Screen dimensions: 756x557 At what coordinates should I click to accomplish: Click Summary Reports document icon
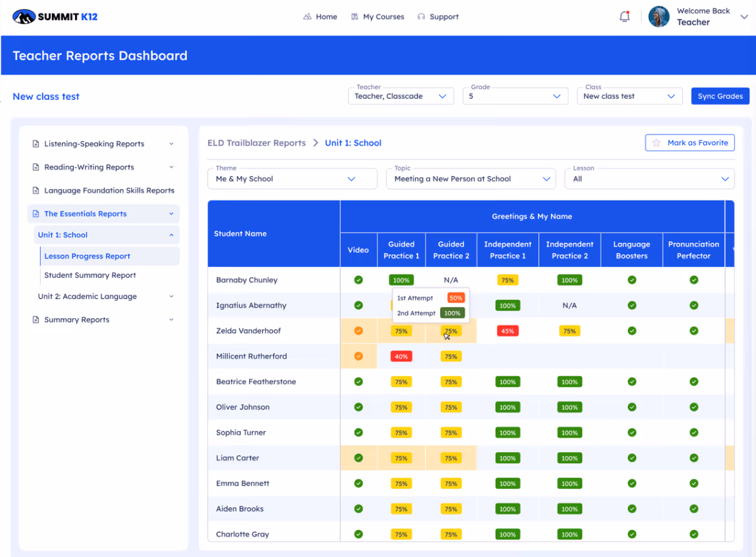[36, 320]
